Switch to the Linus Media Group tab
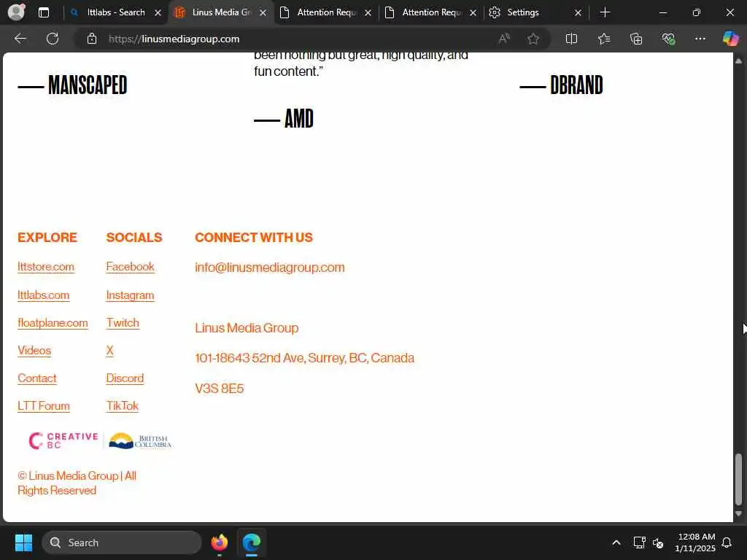Viewport: 747px width, 560px height. tap(221, 12)
